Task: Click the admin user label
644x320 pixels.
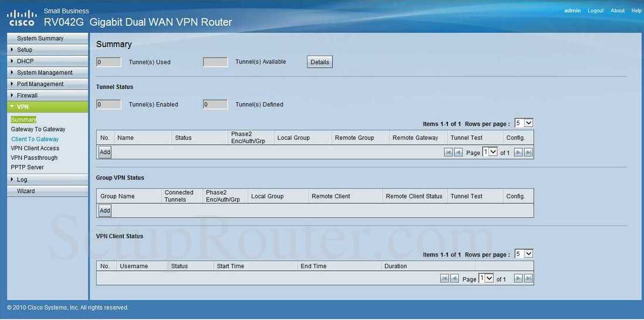Action: tap(572, 11)
